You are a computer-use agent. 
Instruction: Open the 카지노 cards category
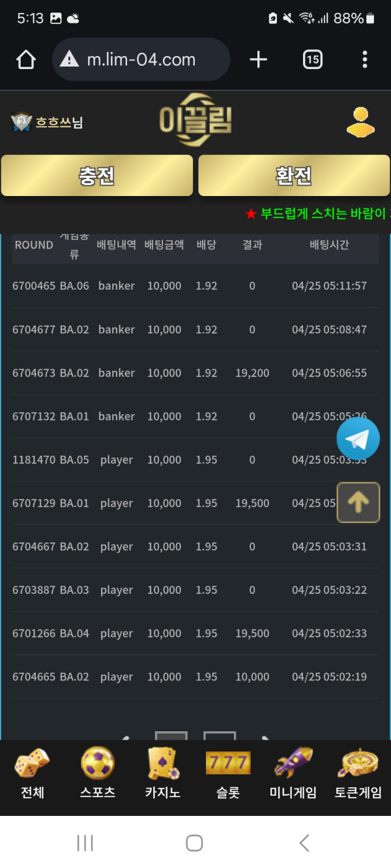(163, 774)
